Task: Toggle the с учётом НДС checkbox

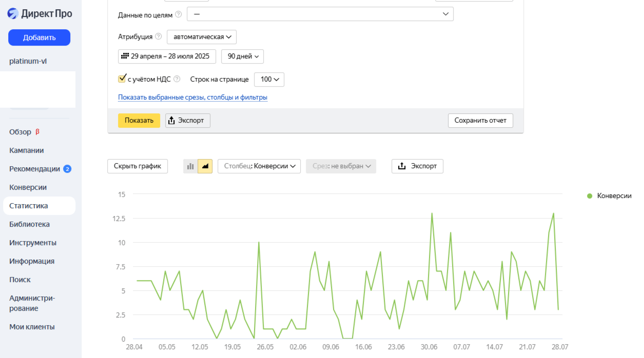Action: pyautogui.click(x=122, y=79)
